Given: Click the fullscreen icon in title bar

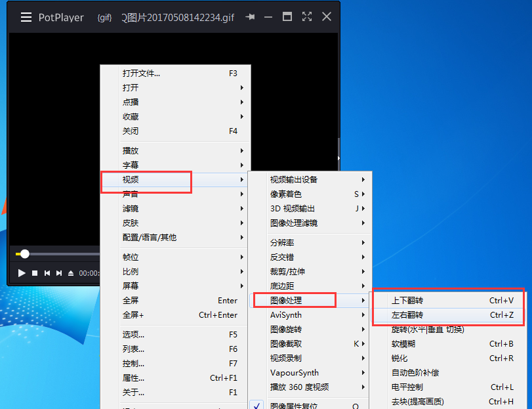Looking at the screenshot, I should (x=307, y=17).
